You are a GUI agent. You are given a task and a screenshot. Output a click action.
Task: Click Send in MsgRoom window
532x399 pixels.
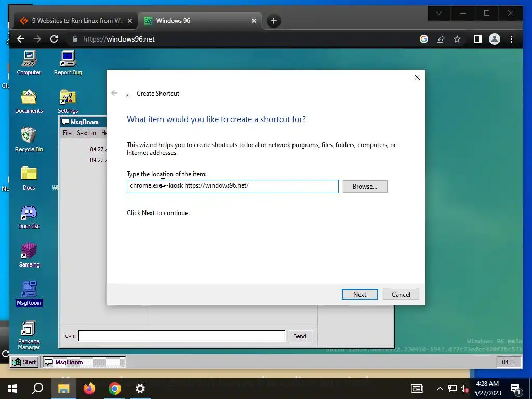(300, 336)
